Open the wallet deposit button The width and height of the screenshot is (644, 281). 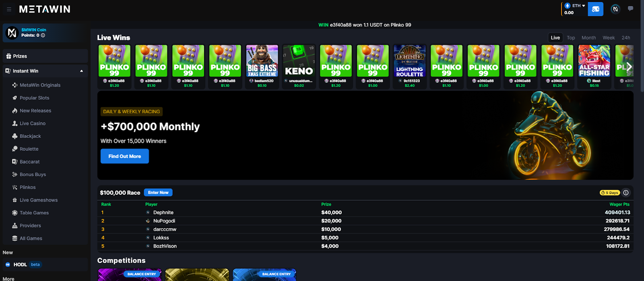pos(595,9)
